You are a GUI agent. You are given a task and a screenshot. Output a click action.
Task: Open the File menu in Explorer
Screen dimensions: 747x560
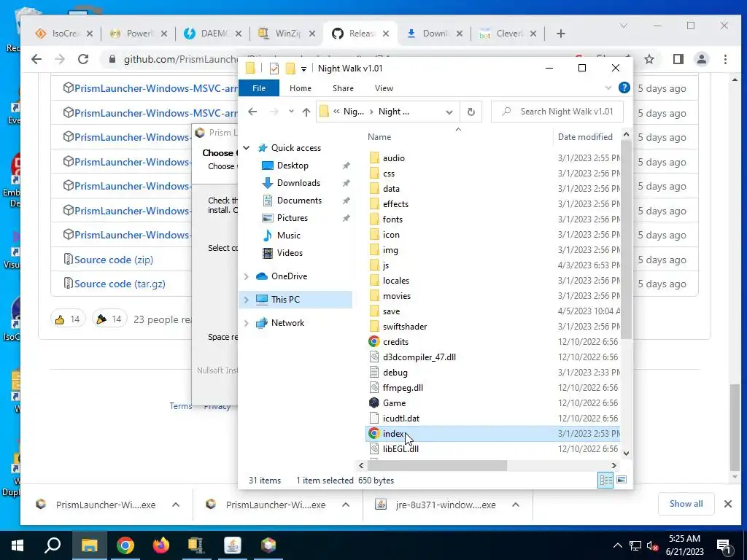tap(259, 88)
